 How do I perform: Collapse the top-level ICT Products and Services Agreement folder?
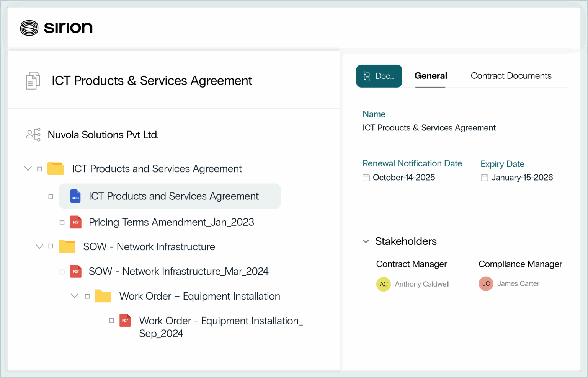28,169
